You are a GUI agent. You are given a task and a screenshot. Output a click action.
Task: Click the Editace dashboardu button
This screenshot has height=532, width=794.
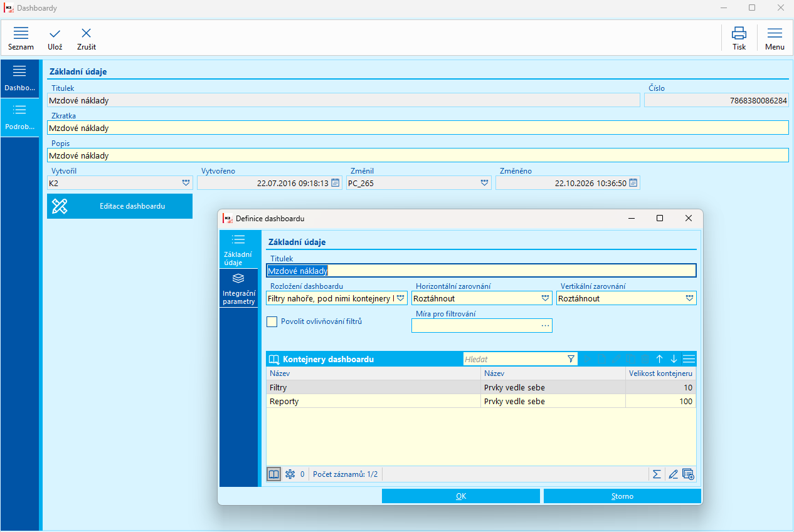(x=120, y=206)
